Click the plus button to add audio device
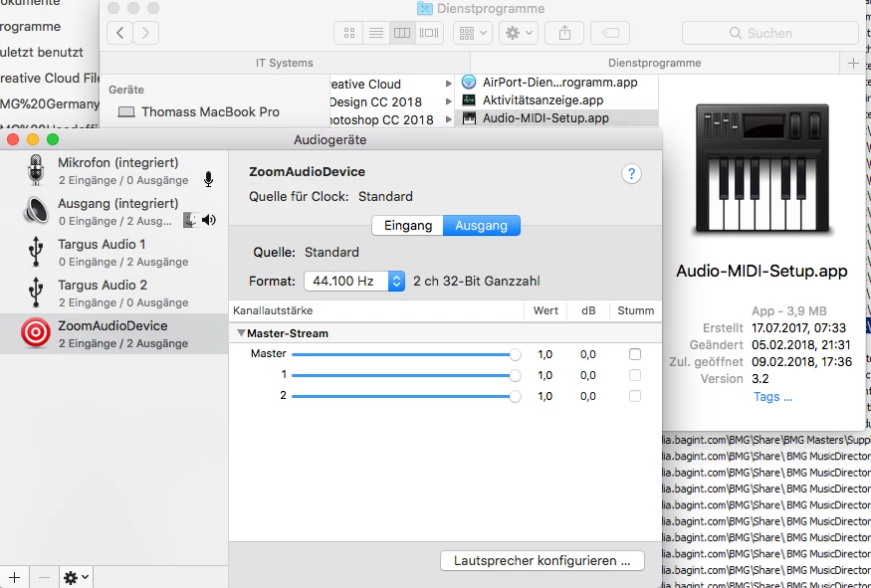Image resolution: width=871 pixels, height=588 pixels. (x=15, y=577)
